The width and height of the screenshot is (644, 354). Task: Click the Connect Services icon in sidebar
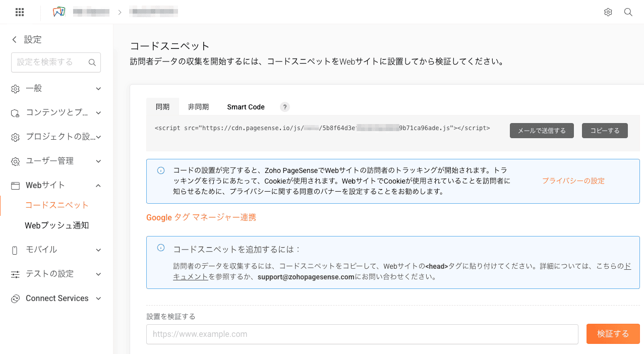pos(15,299)
